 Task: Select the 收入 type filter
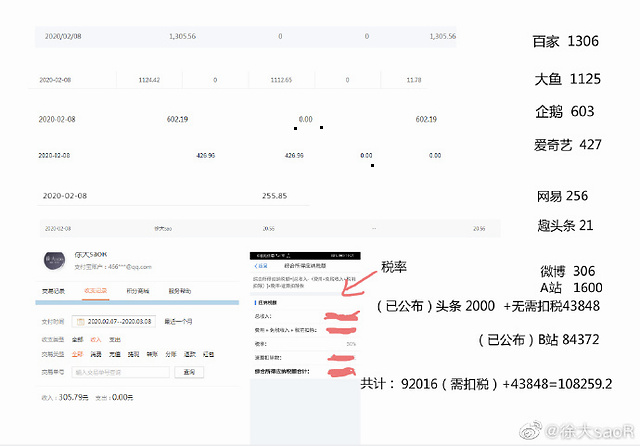coord(96,339)
